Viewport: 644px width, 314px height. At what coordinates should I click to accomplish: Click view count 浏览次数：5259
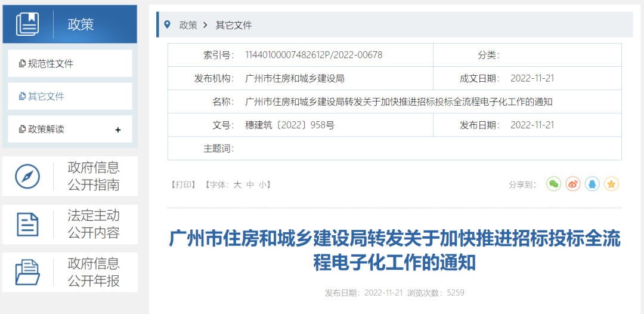click(x=436, y=293)
